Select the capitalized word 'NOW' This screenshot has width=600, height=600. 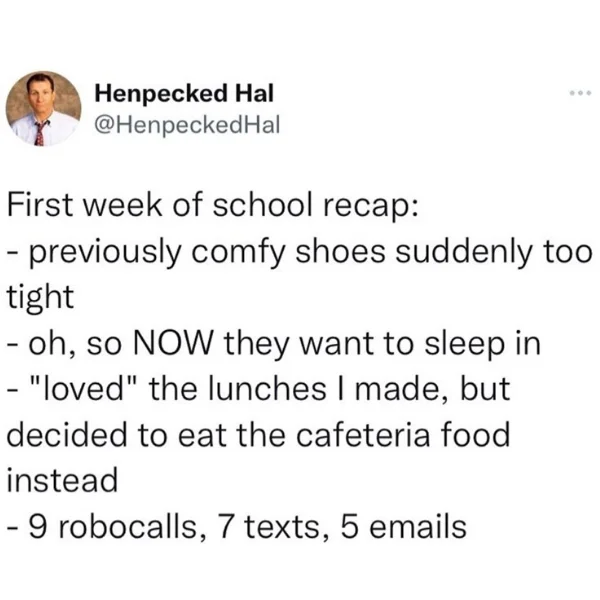coord(172,344)
